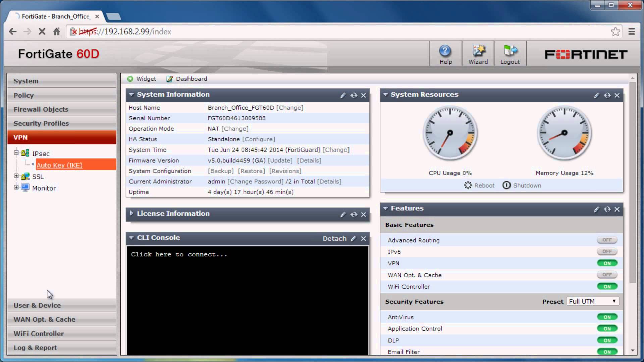Go back with browser back arrow
Viewport: 644px width, 362px height.
click(13, 32)
